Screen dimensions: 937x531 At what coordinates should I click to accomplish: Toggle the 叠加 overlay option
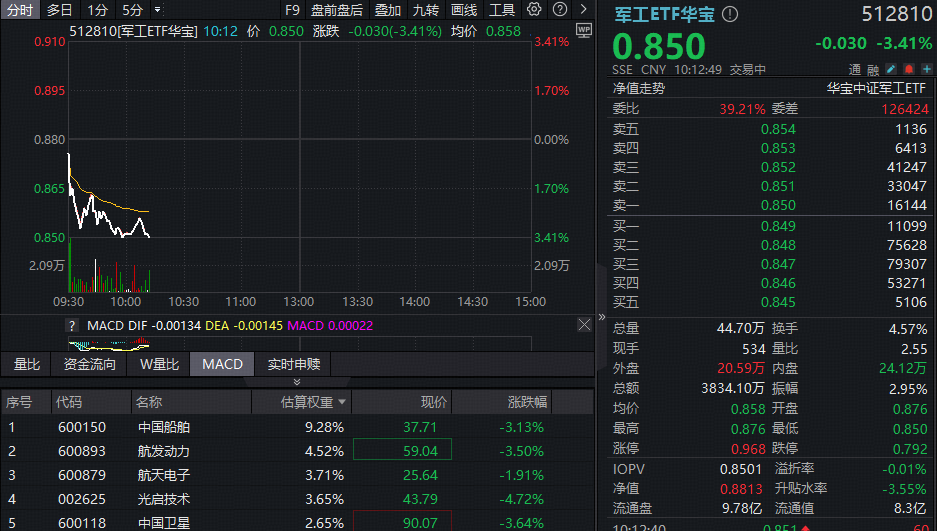(x=388, y=10)
